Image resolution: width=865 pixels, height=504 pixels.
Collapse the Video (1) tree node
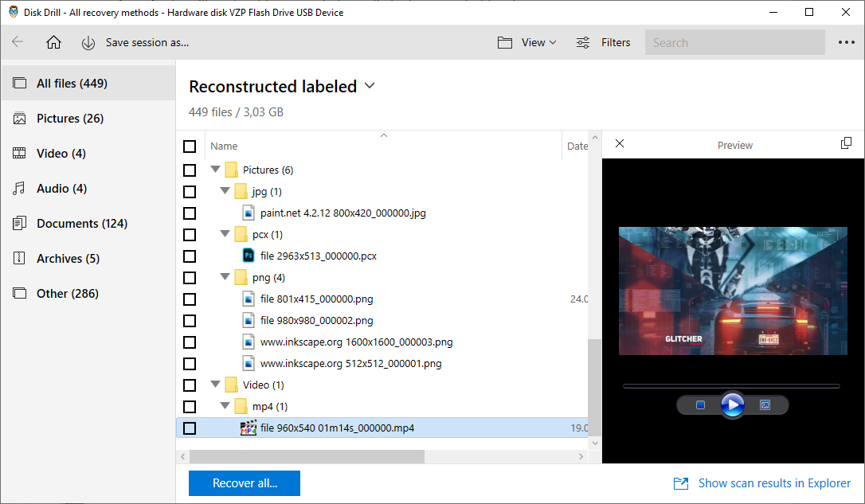point(215,384)
